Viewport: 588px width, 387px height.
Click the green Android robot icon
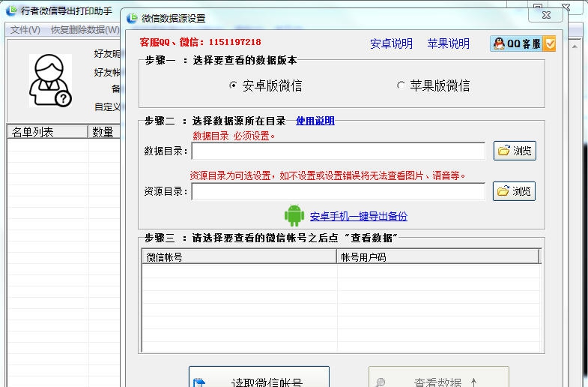coord(294,215)
